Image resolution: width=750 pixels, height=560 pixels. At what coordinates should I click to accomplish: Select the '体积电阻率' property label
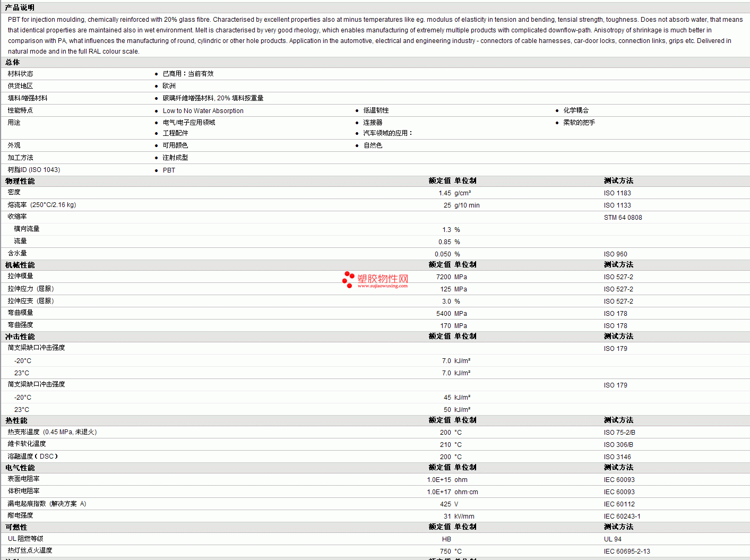click(23, 491)
